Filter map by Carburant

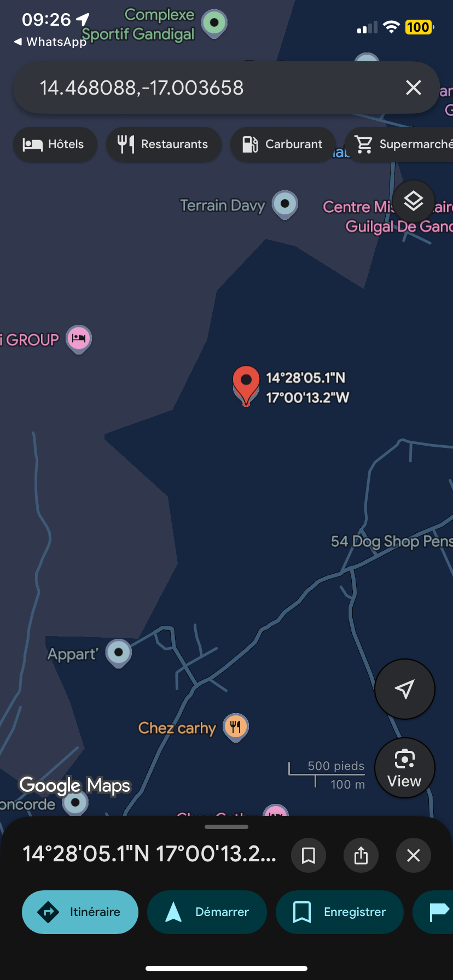283,144
